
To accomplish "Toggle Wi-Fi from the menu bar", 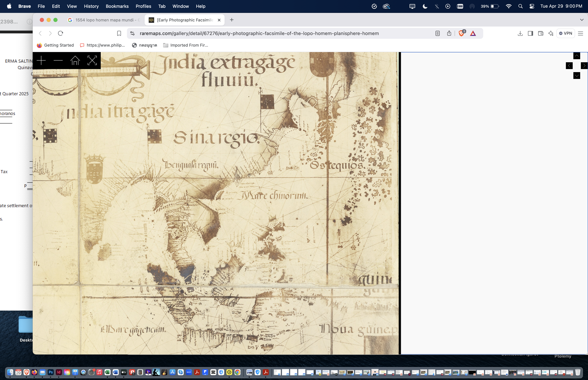I will (x=509, y=6).
